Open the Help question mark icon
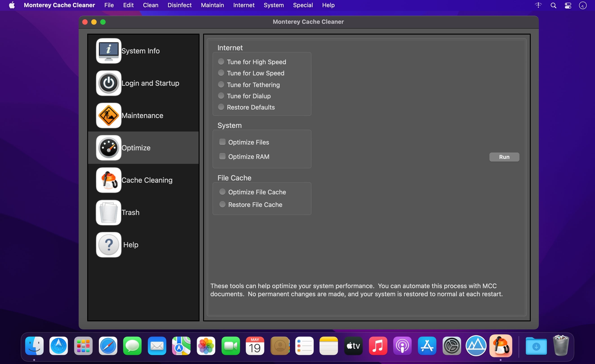The width and height of the screenshot is (595, 364). point(109,245)
